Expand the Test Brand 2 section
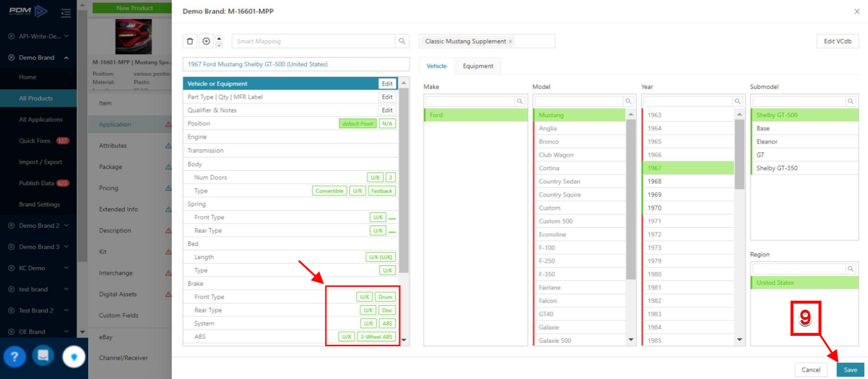 [x=66, y=310]
